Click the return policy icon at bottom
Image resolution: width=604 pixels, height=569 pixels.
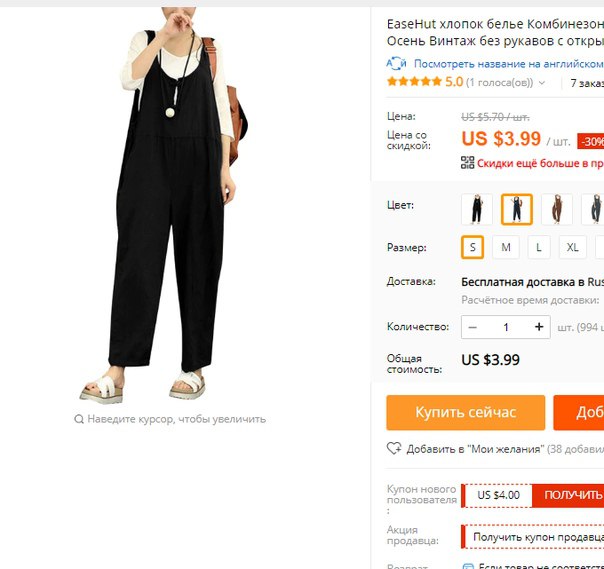(x=468, y=566)
